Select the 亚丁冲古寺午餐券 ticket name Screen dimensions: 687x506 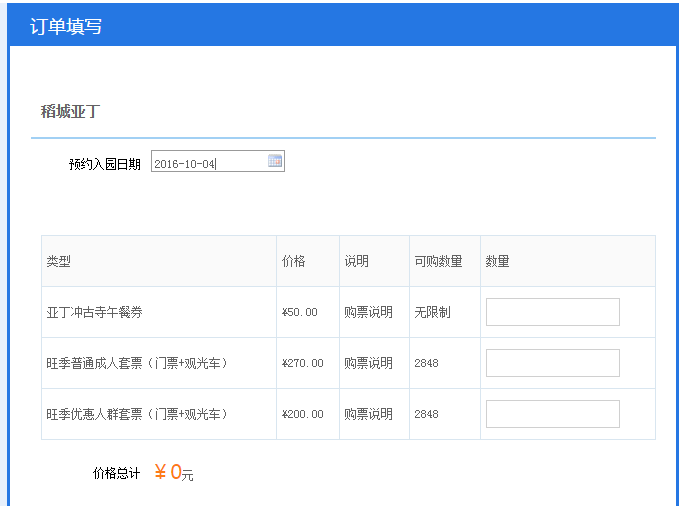pos(95,312)
